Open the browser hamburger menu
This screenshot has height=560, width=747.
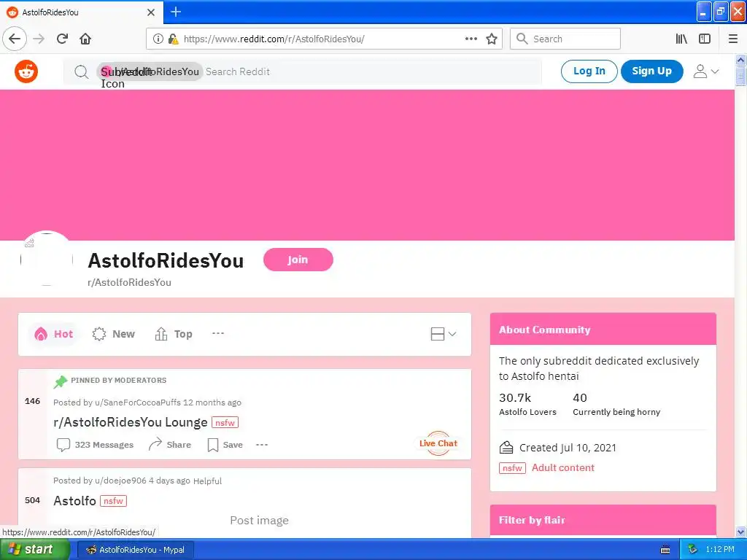coord(732,39)
